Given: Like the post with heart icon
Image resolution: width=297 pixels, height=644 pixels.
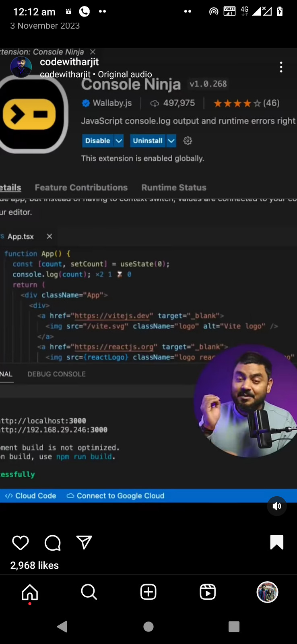Looking at the screenshot, I should coord(21,543).
